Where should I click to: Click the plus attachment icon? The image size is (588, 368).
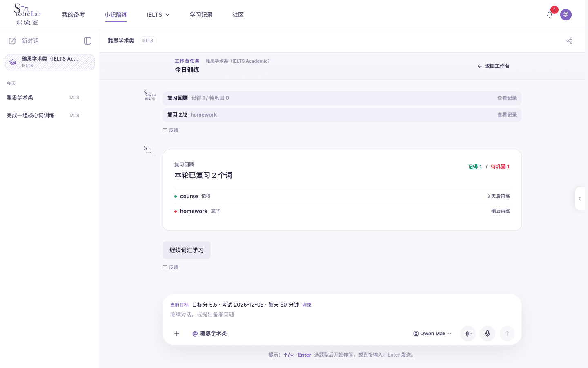point(177,334)
